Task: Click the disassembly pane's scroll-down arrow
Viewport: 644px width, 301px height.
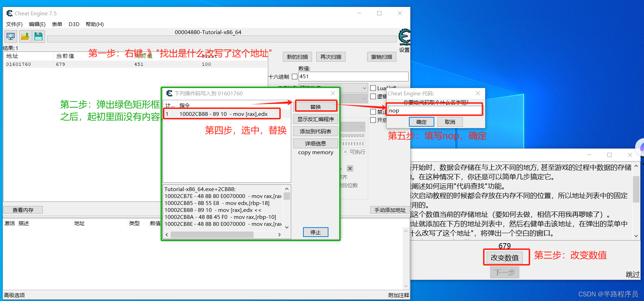Action: click(x=287, y=227)
